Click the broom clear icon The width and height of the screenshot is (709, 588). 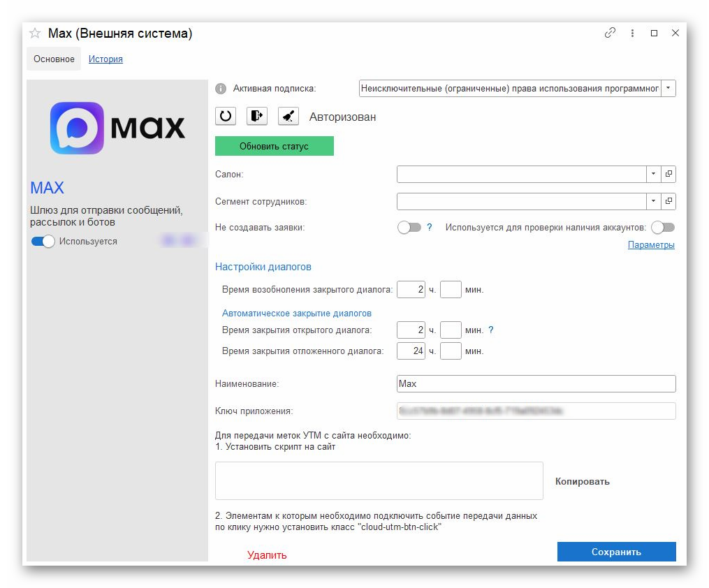pos(288,116)
